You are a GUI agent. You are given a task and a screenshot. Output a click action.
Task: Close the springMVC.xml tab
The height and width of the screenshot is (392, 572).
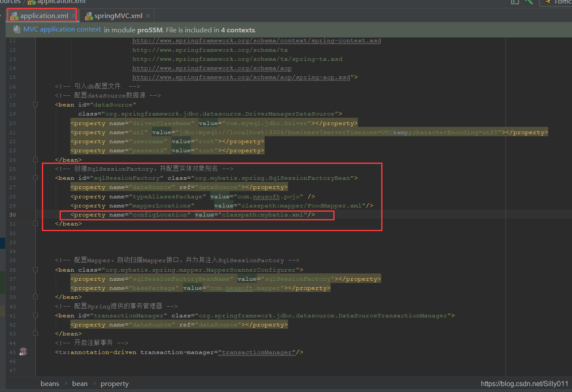[148, 16]
